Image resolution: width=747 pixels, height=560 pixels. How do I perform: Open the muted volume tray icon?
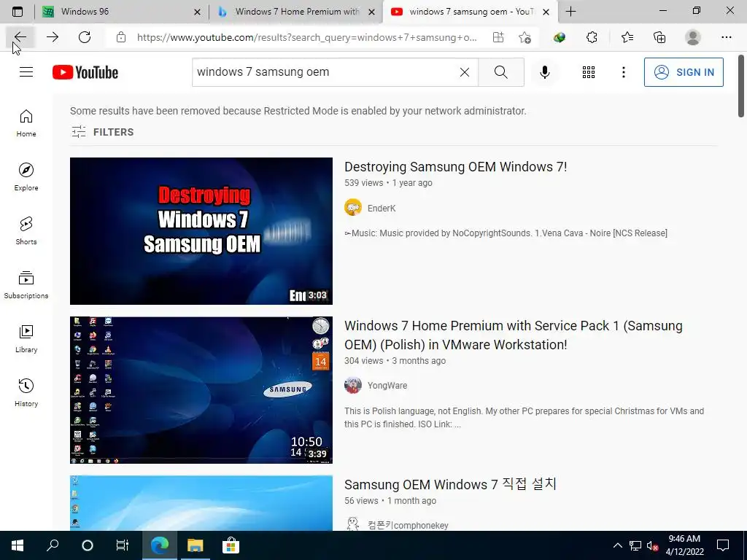[x=652, y=545]
